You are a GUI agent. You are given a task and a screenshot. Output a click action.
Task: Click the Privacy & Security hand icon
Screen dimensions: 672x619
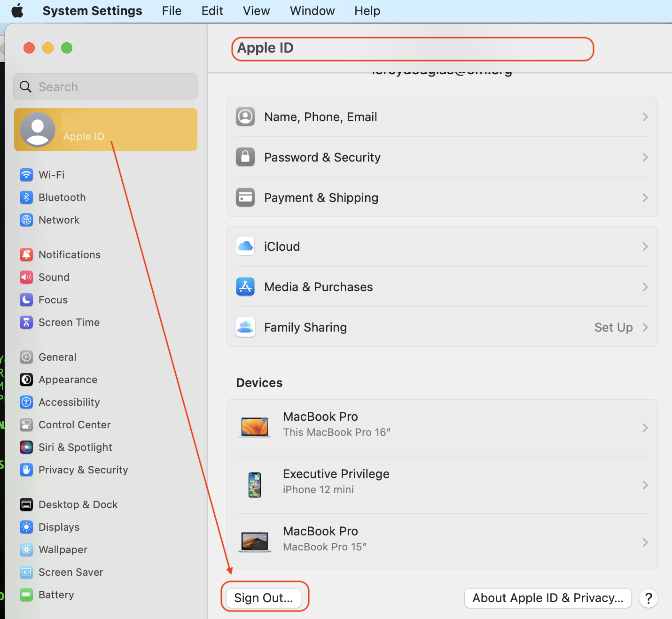pyautogui.click(x=26, y=470)
